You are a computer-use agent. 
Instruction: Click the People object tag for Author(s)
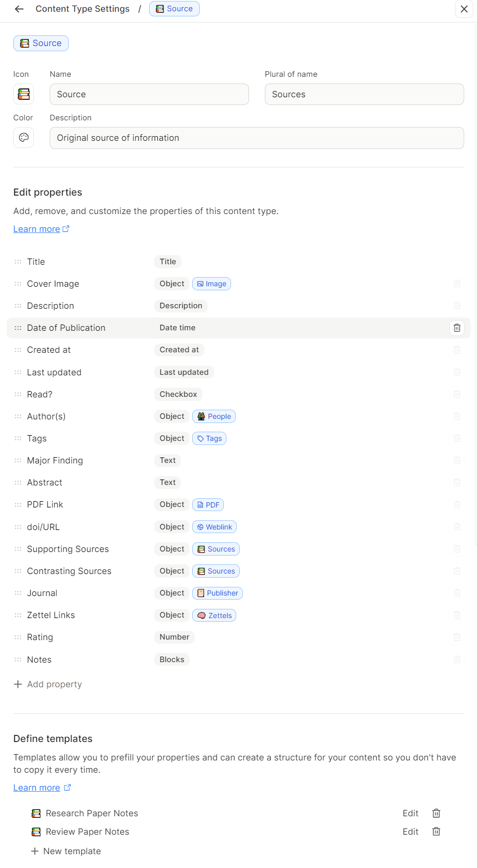tap(214, 416)
